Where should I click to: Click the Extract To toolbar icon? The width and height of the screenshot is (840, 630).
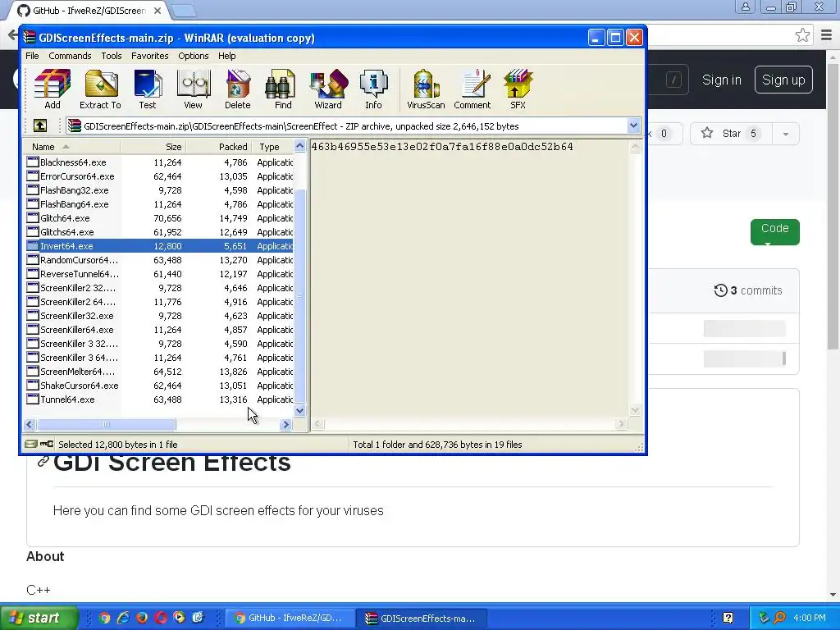[x=101, y=89]
